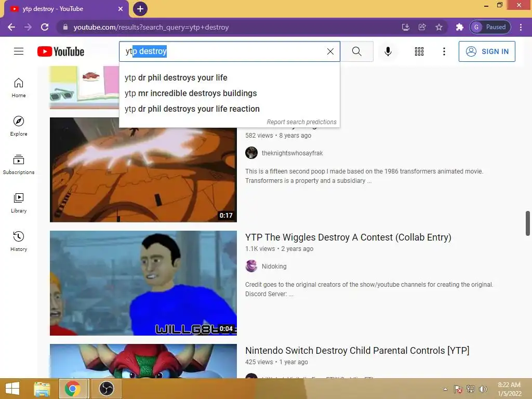Click the address bar URL
This screenshot has height=399, width=532.
151,27
